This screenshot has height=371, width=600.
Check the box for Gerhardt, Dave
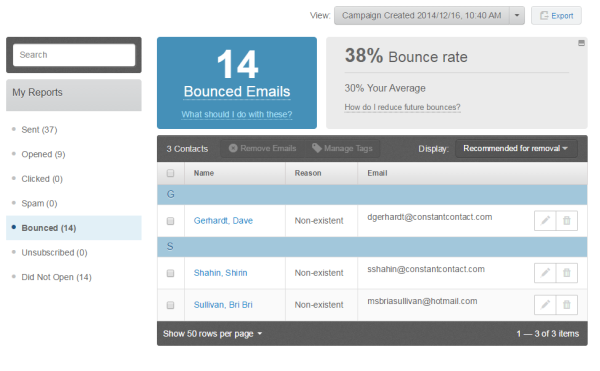point(170,221)
